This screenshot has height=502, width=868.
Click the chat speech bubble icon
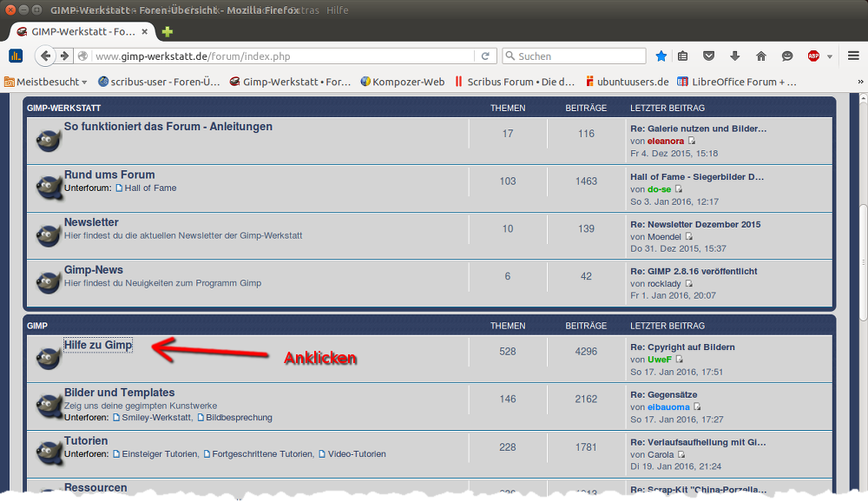coord(787,56)
